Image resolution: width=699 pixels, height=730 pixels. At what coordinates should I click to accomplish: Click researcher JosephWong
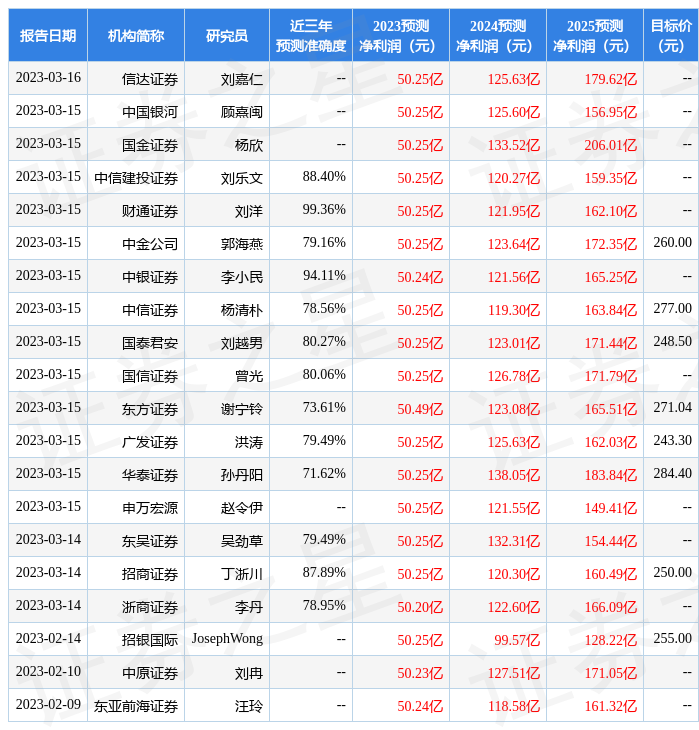click(227, 639)
